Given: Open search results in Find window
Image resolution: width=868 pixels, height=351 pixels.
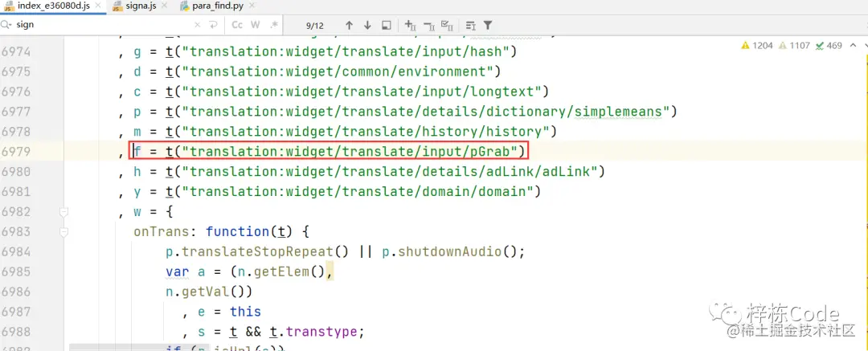Looking at the screenshot, I should point(387,25).
